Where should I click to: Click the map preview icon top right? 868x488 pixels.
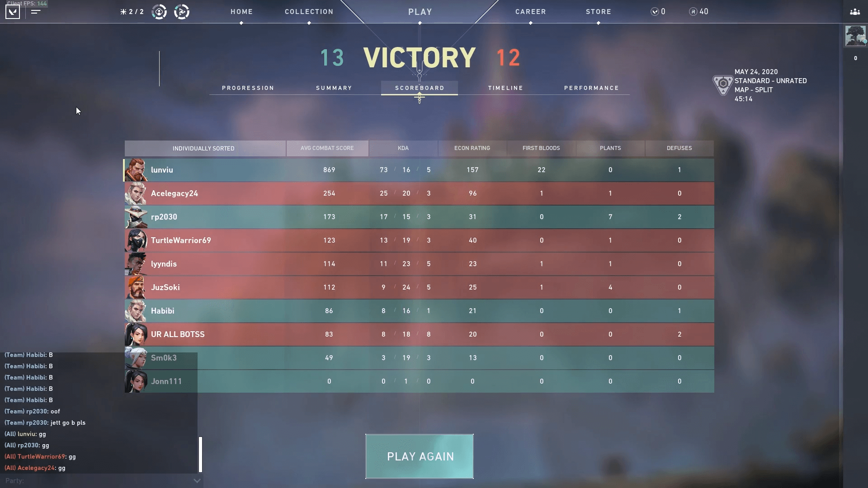[723, 84]
